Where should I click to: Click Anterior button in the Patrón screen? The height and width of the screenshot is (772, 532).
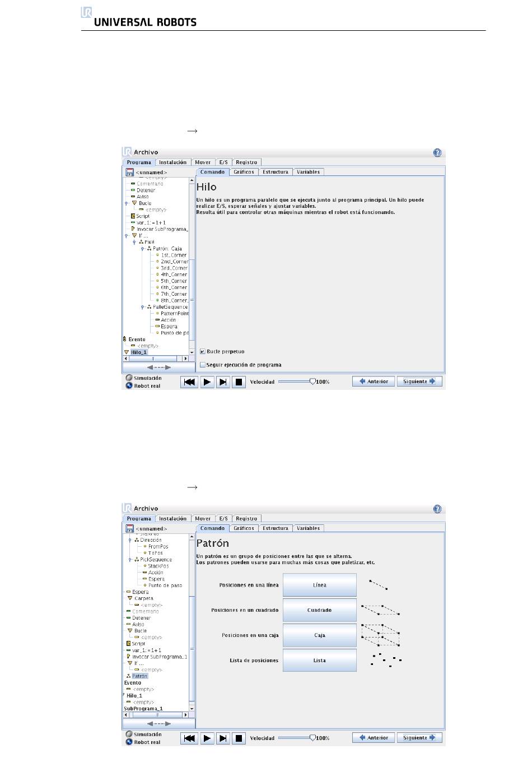point(374,738)
